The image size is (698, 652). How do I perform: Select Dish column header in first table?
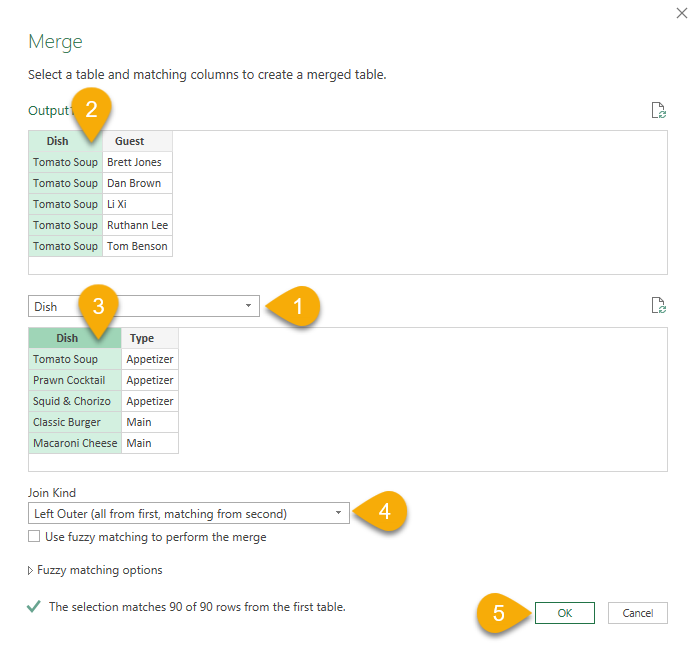point(58,141)
